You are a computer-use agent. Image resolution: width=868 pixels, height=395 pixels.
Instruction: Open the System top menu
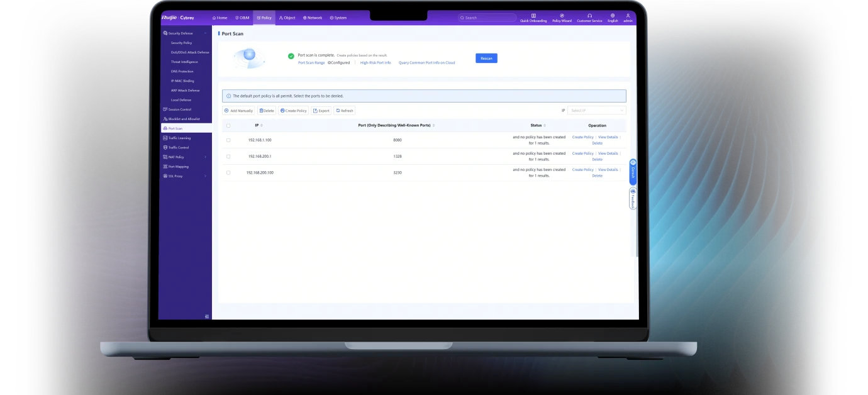(x=338, y=18)
